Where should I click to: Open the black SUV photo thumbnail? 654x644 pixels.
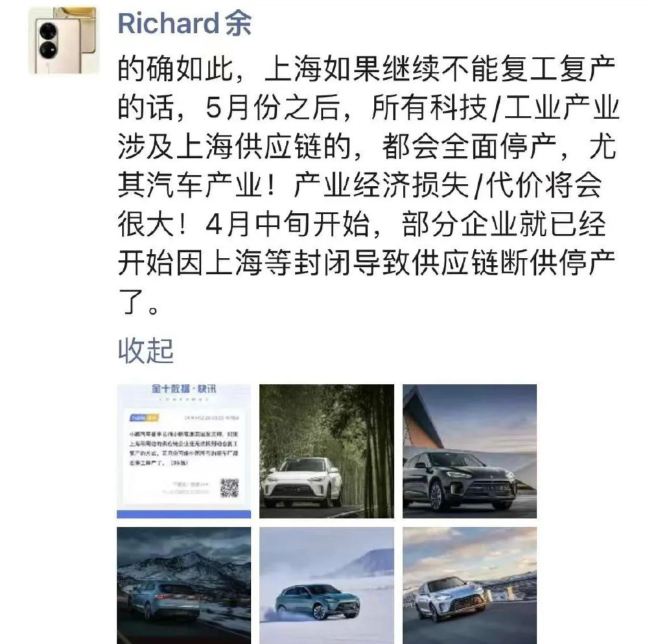point(470,451)
